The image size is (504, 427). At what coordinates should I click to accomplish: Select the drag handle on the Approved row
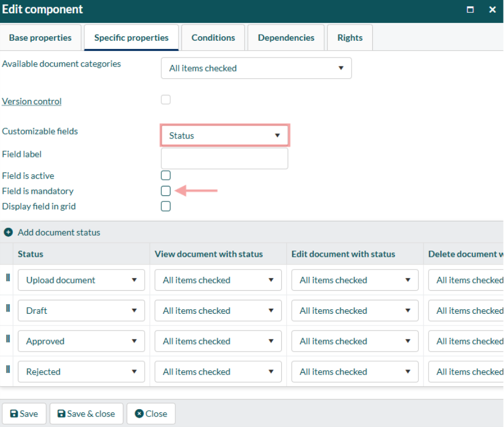point(8,339)
